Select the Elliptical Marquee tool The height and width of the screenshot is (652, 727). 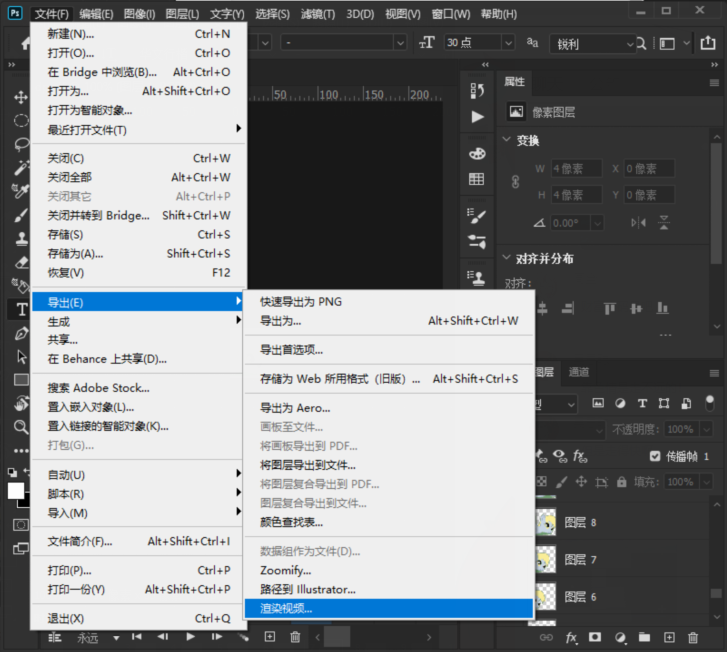(x=21, y=121)
